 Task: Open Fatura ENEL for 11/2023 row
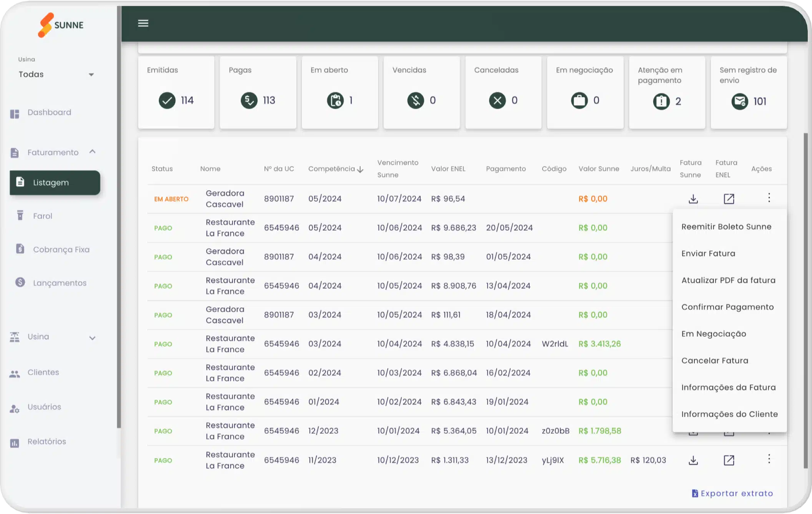[729, 460]
